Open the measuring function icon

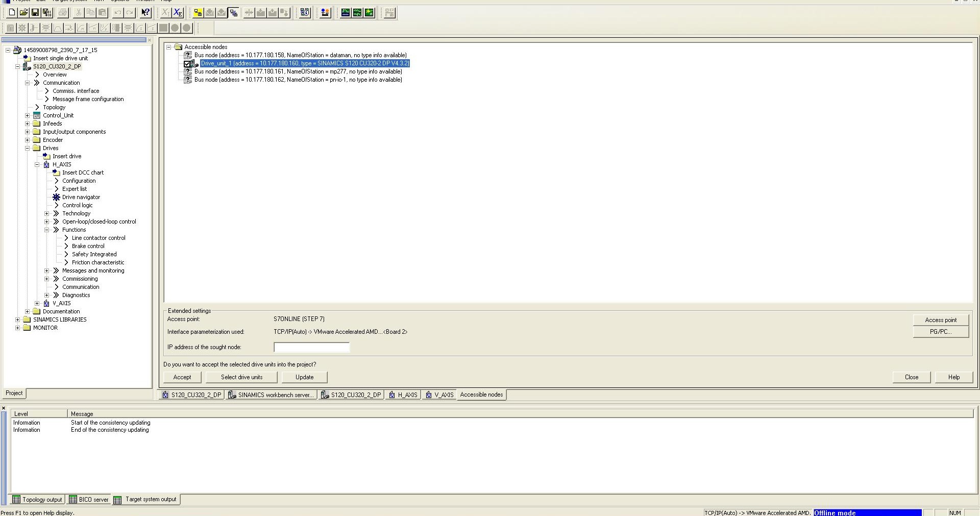[369, 13]
